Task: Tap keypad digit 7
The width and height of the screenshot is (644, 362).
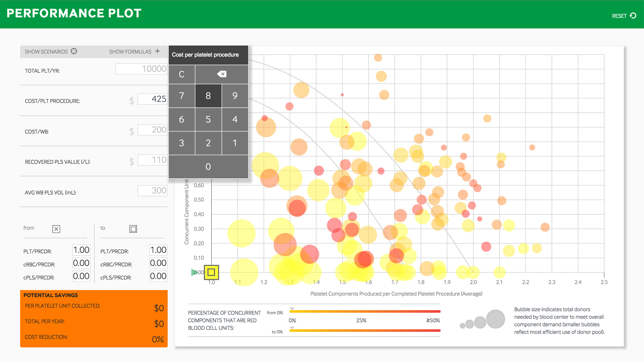Action: 182,96
